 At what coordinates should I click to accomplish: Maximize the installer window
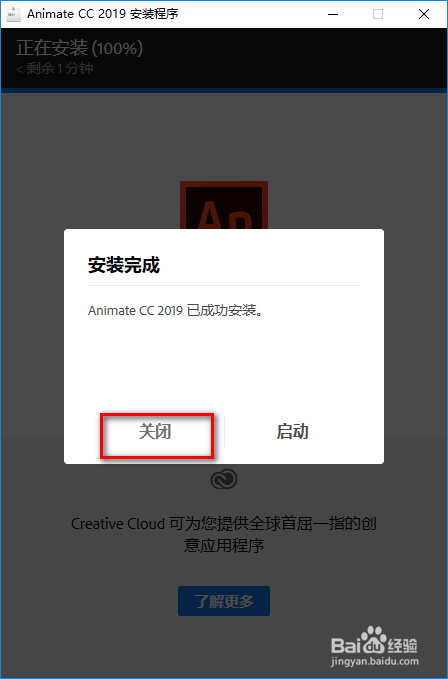[x=378, y=14]
